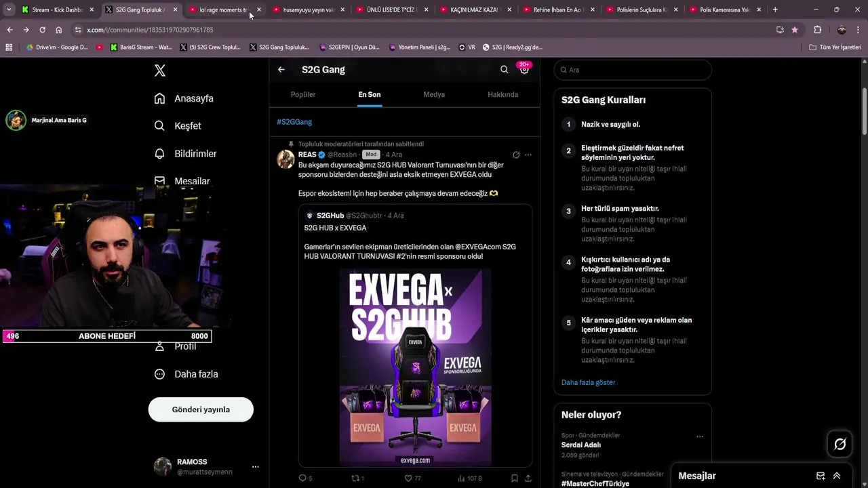868x488 pixels.
Task: Compose new message in Mesajlar drawer
Action: (821, 476)
